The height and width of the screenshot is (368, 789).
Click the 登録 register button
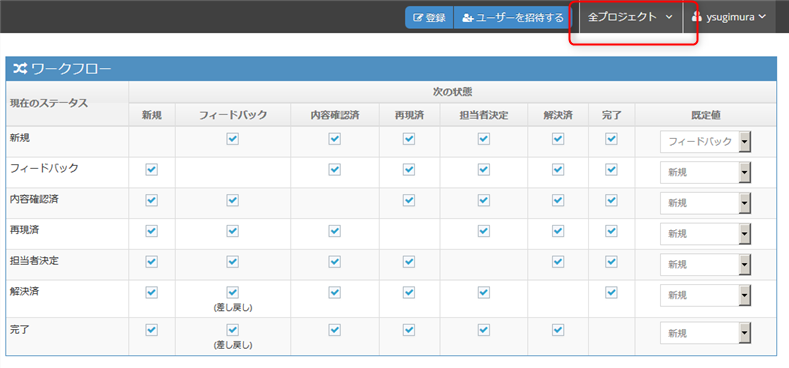(x=429, y=18)
